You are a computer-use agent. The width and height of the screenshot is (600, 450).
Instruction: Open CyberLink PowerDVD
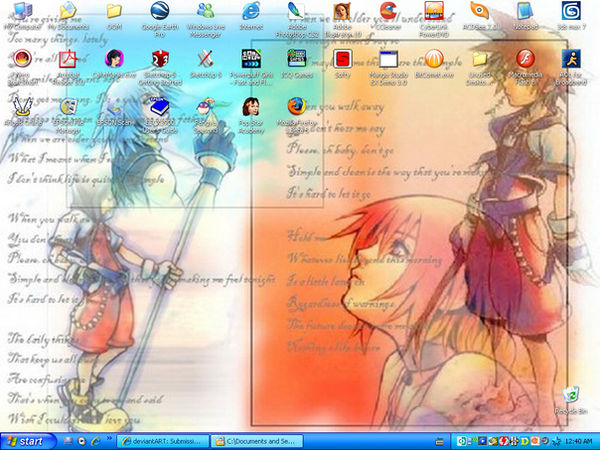coord(434,18)
